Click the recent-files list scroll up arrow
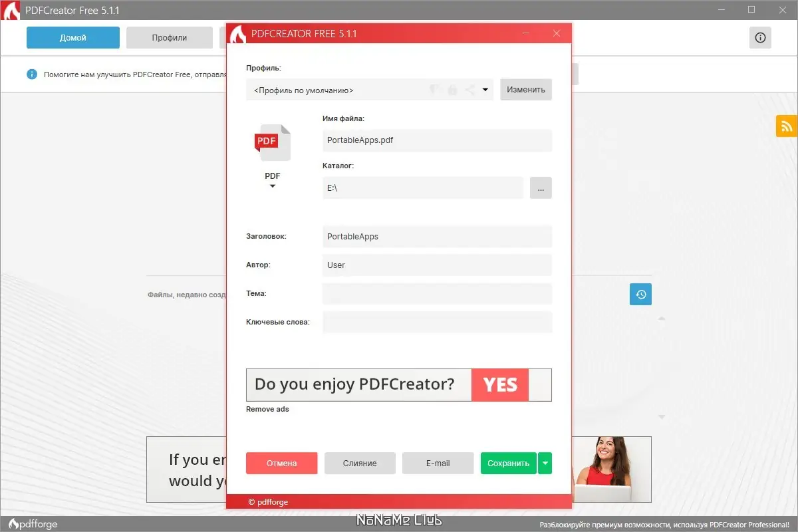The image size is (798, 532). (x=662, y=319)
